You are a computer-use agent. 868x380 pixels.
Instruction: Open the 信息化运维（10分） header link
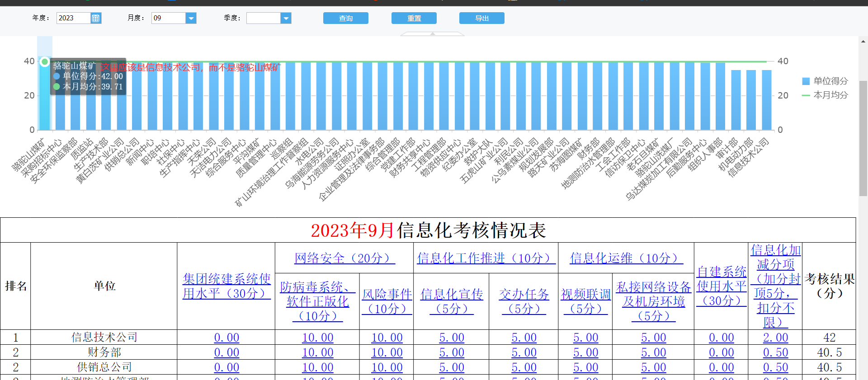tap(626, 258)
